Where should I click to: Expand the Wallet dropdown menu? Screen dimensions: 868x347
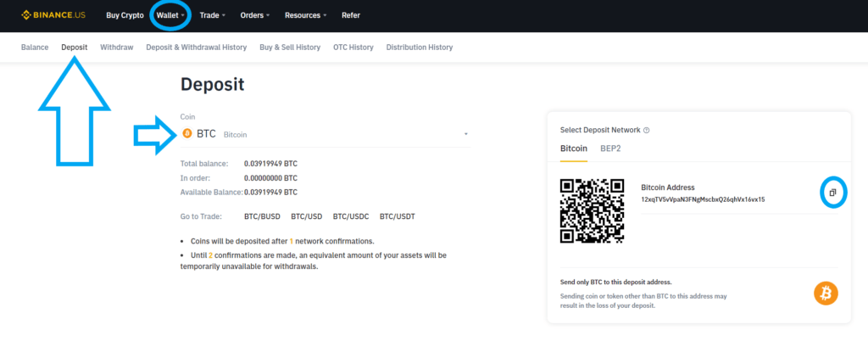coord(170,15)
